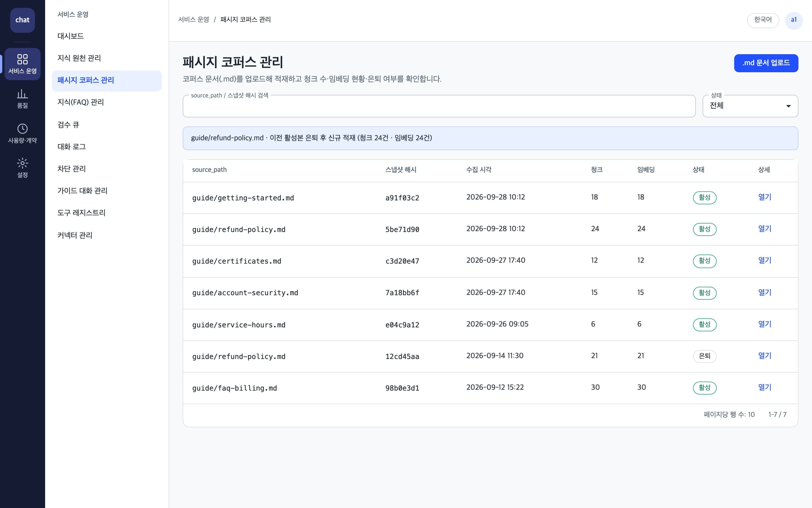This screenshot has width=812, height=508.
Task: Open the 페이지당 행 수 selector
Action: click(x=729, y=415)
